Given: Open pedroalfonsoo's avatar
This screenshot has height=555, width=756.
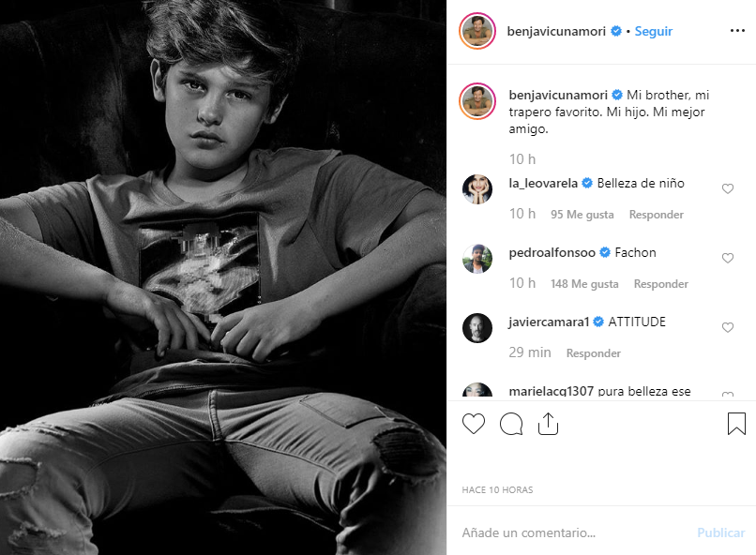Looking at the screenshot, I should coord(477,259).
